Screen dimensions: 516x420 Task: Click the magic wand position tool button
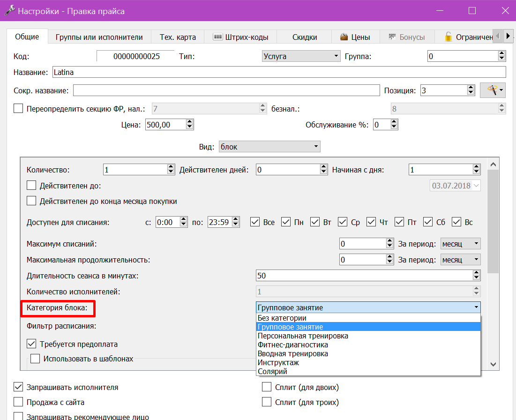pos(492,90)
